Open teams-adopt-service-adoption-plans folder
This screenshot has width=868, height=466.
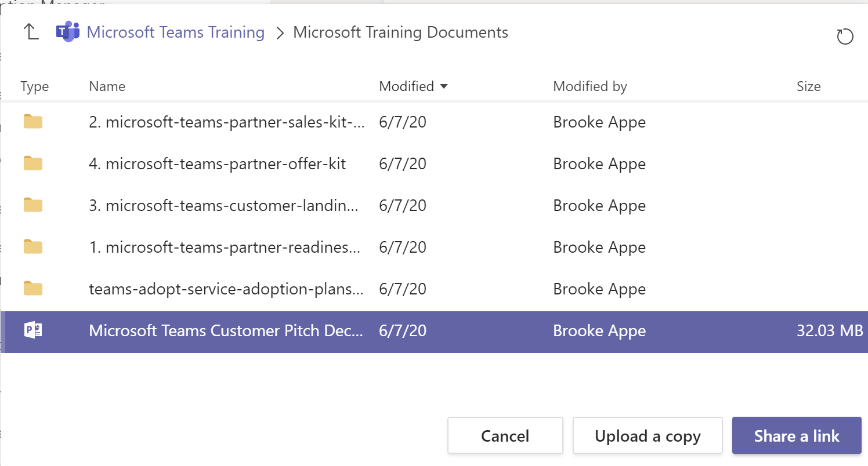click(x=226, y=289)
